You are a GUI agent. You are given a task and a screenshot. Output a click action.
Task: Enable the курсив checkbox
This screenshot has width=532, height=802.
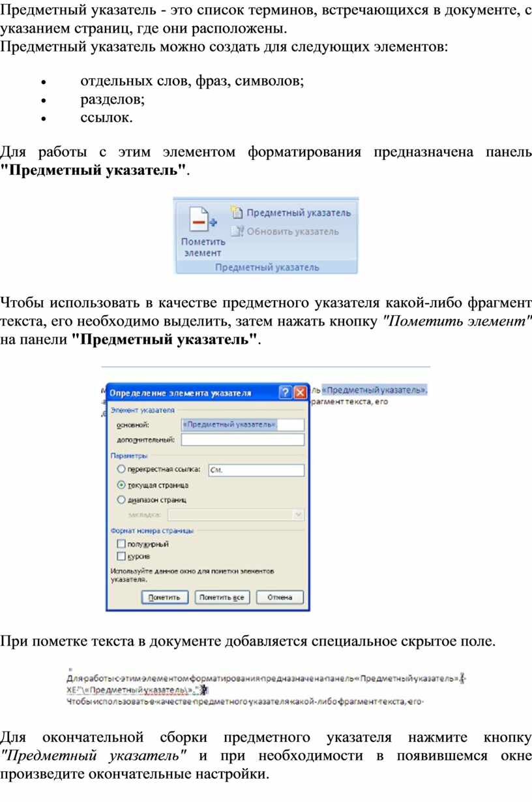coord(121,557)
